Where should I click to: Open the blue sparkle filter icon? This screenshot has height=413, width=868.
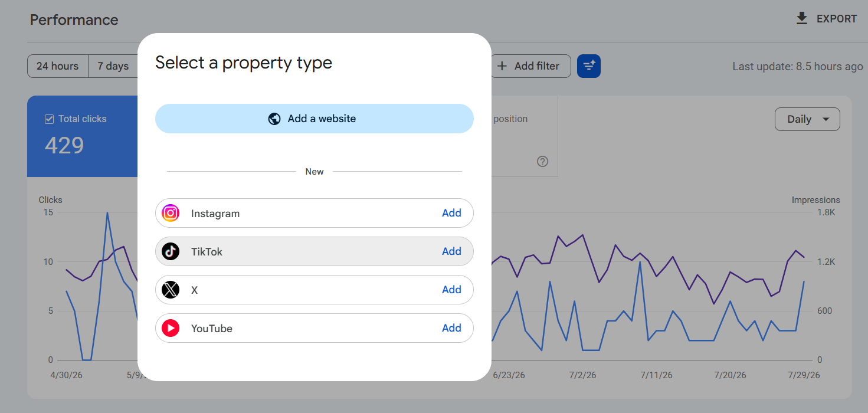pyautogui.click(x=589, y=66)
